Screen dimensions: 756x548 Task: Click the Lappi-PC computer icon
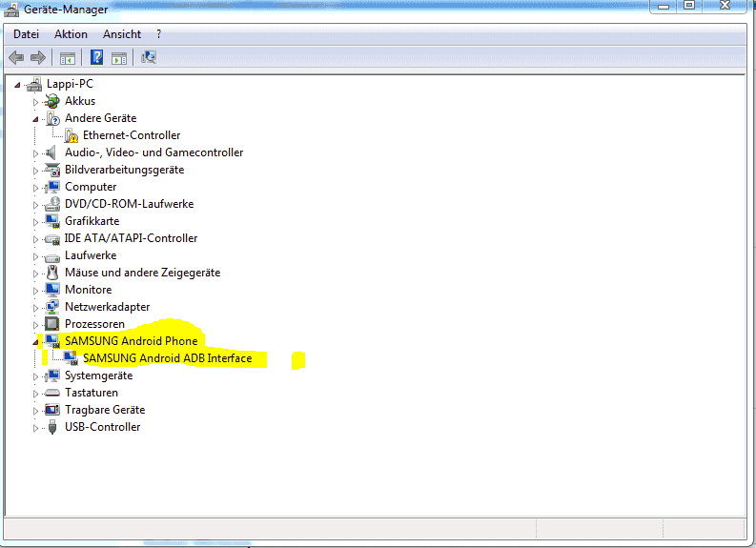click(34, 84)
